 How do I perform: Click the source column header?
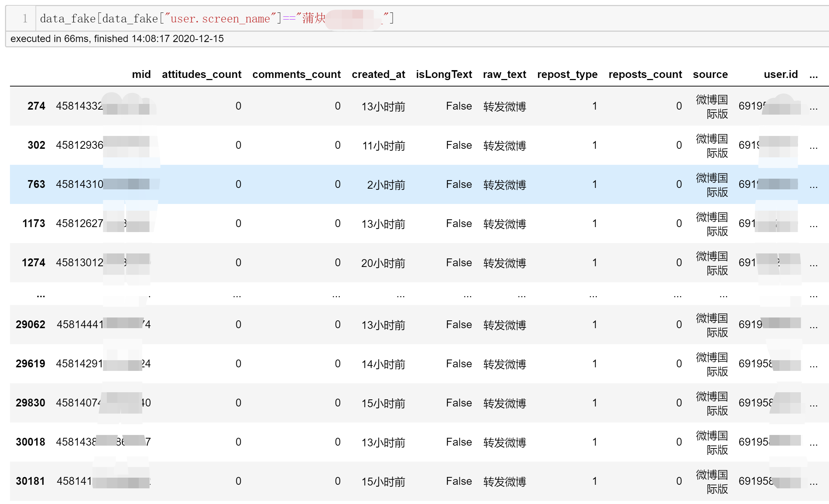coord(710,74)
